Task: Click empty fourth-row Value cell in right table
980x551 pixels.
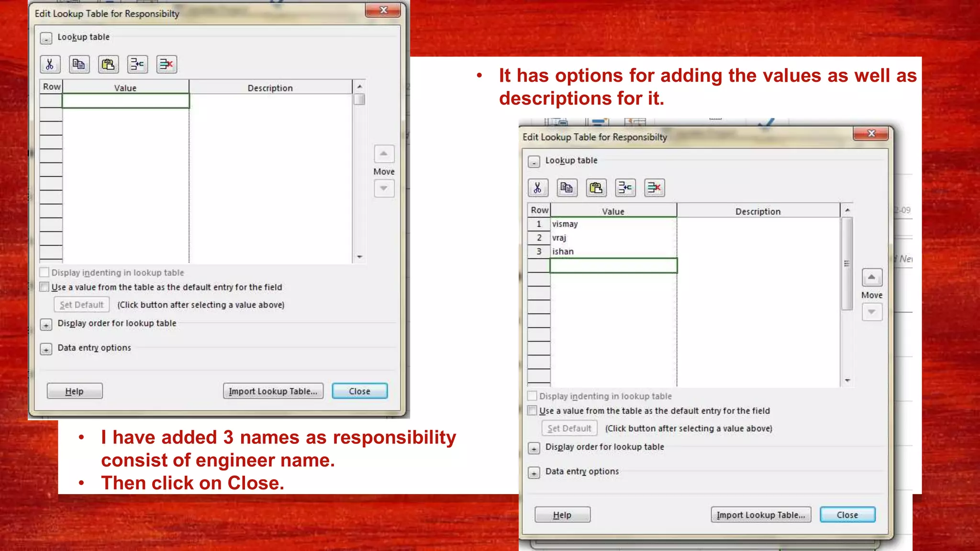Action: (x=613, y=265)
